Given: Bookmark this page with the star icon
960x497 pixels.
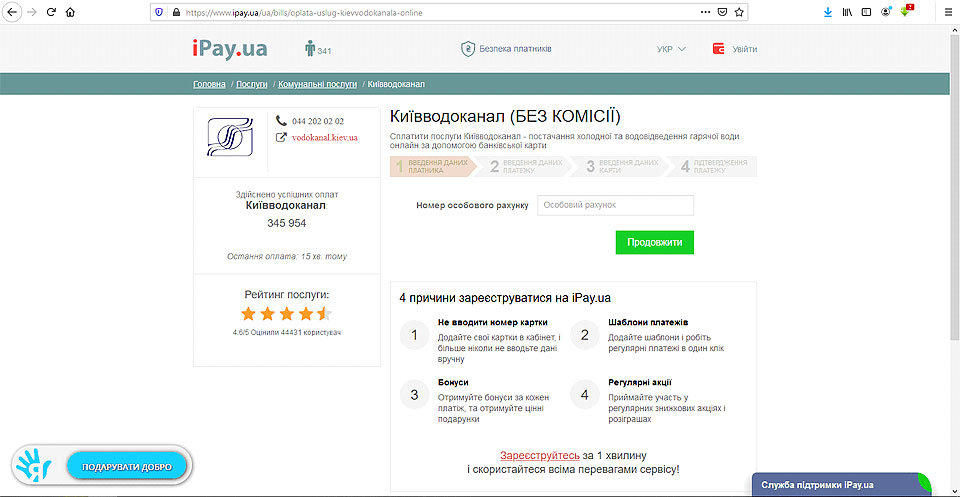Looking at the screenshot, I should (739, 12).
